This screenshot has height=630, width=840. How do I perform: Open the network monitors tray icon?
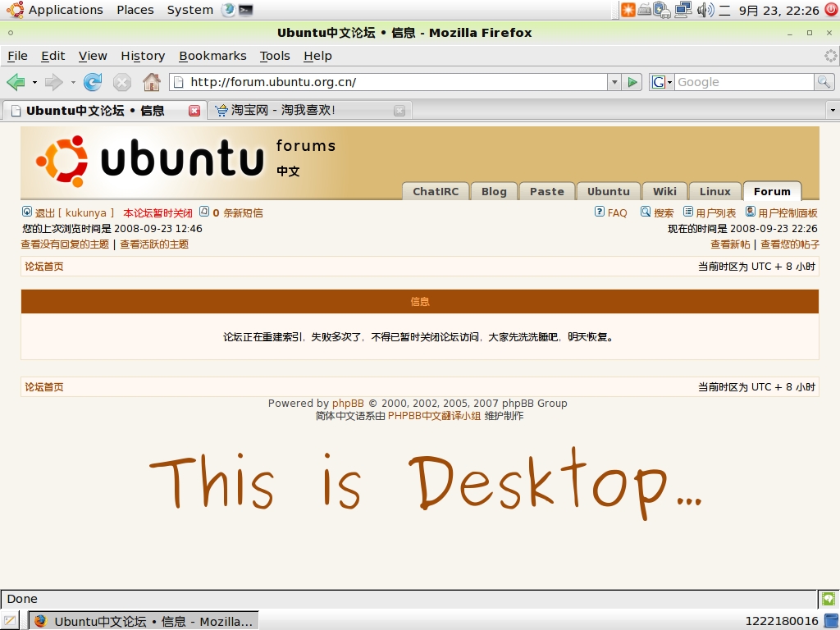pos(682,10)
